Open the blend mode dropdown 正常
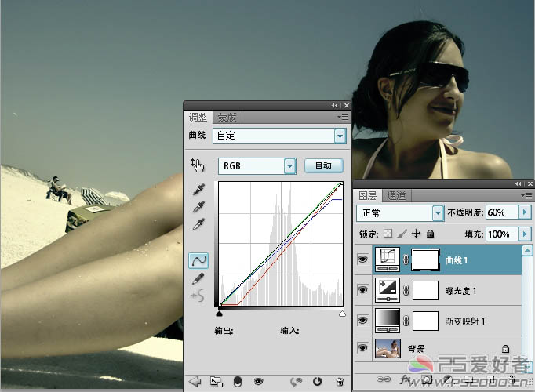 pyautogui.click(x=438, y=212)
